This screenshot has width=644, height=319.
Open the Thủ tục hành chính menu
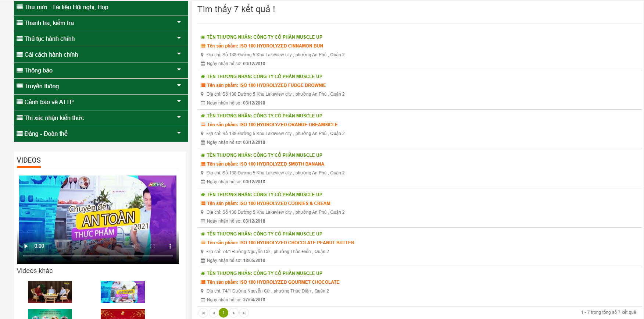coord(101,39)
